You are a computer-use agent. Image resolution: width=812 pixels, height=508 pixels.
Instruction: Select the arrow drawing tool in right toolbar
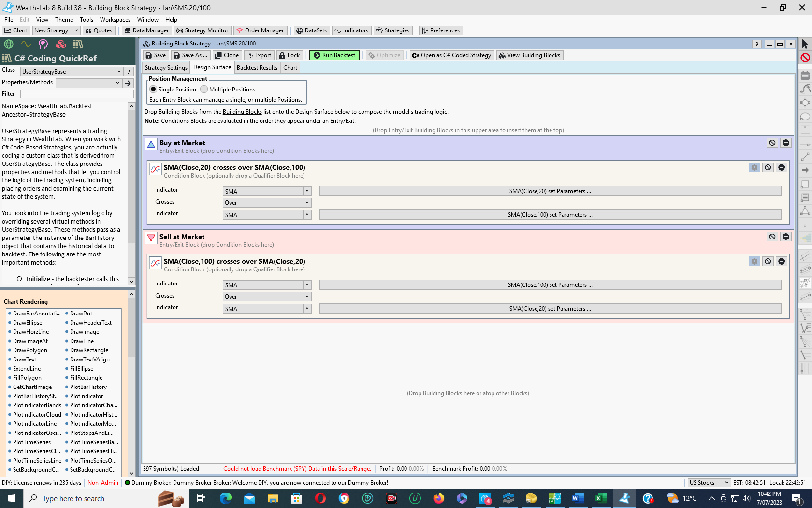pyautogui.click(x=805, y=170)
